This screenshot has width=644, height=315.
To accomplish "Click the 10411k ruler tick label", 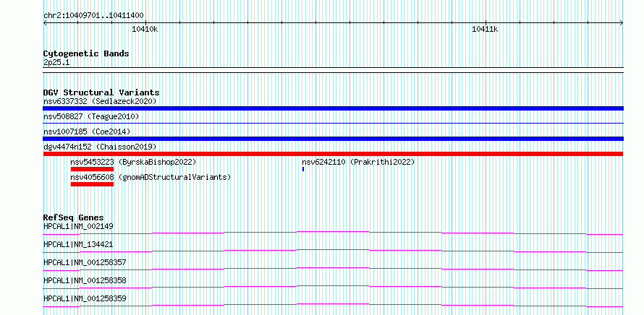I will (x=485, y=29).
